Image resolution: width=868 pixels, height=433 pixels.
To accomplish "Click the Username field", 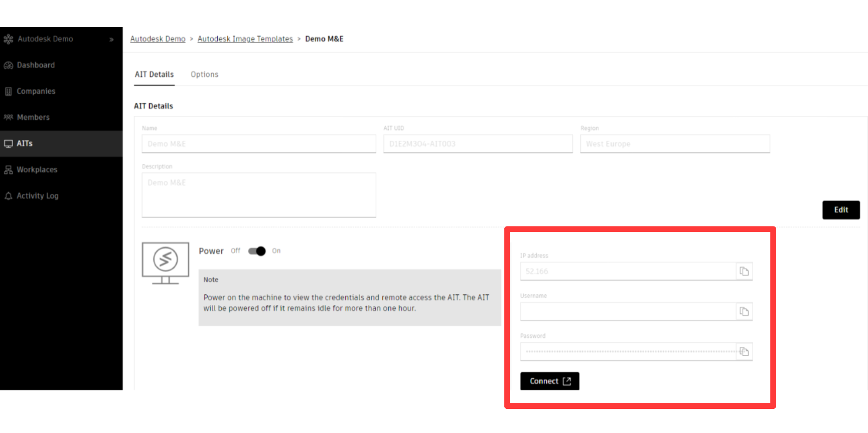I will point(628,312).
